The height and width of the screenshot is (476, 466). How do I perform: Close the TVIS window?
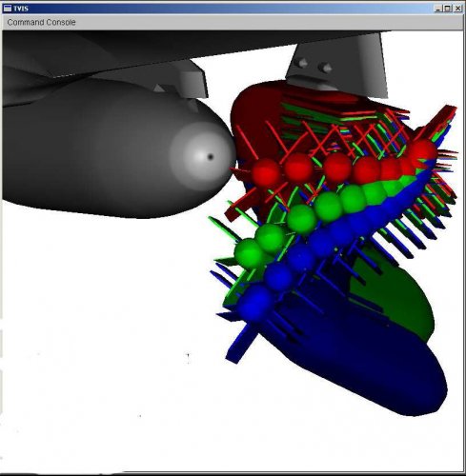point(457,9)
